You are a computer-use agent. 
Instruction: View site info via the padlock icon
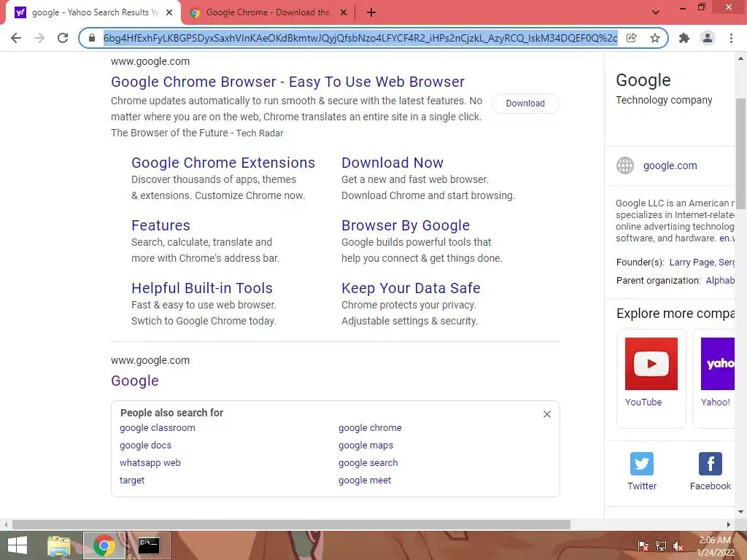point(92,38)
